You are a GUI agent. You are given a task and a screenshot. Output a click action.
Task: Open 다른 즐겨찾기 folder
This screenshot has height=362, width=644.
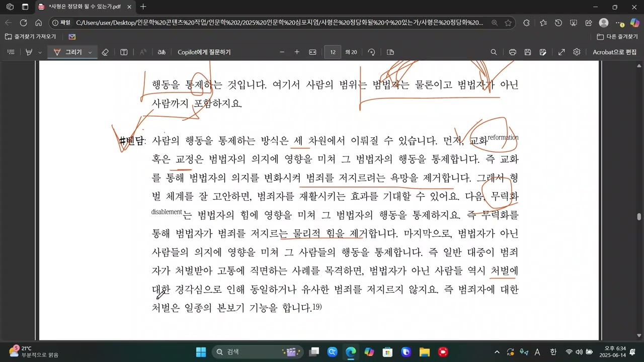pyautogui.click(x=617, y=37)
